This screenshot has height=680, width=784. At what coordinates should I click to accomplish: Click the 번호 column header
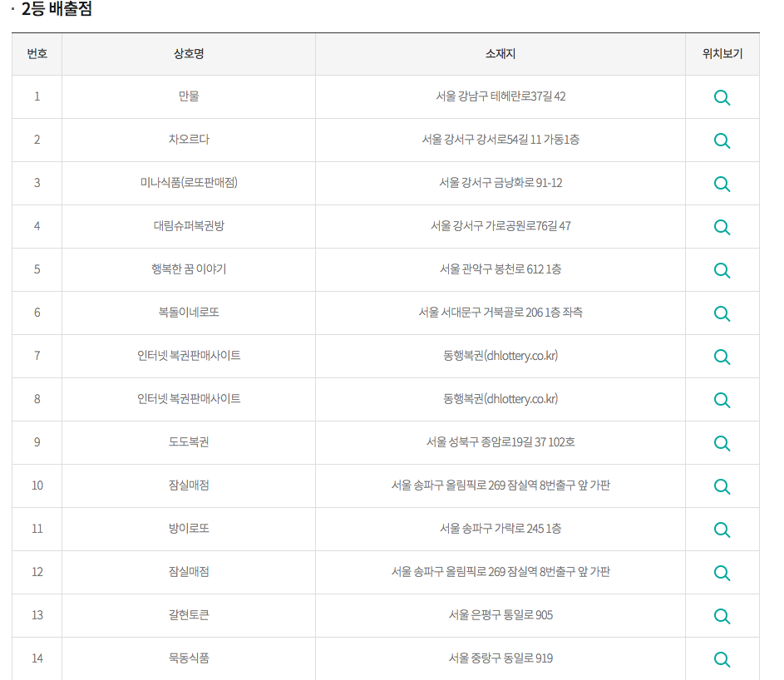[x=37, y=54]
